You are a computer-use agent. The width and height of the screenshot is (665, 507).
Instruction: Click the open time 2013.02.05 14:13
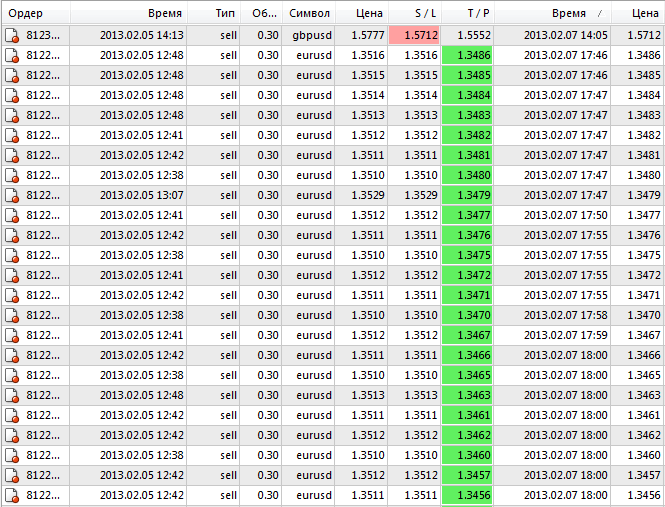click(x=142, y=35)
